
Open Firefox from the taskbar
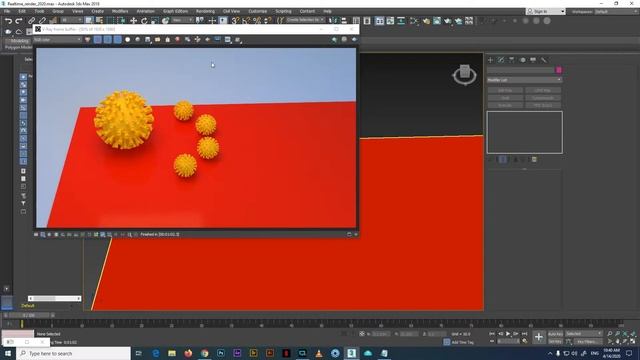coord(188,353)
